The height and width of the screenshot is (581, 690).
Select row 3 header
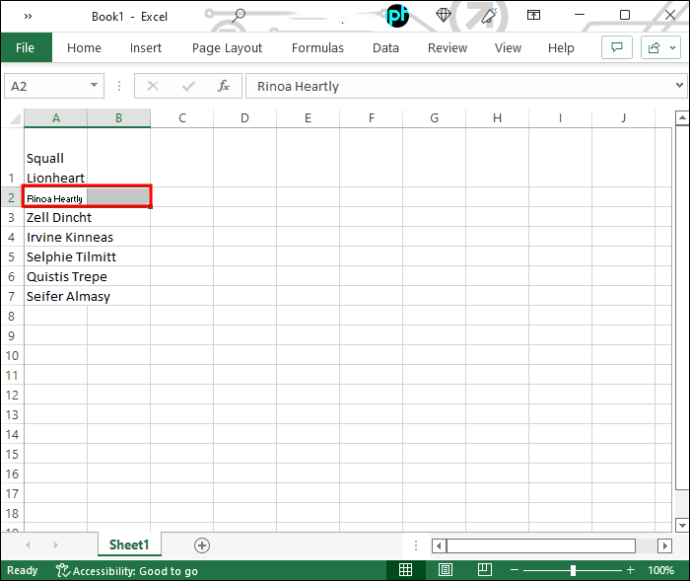[x=12, y=217]
